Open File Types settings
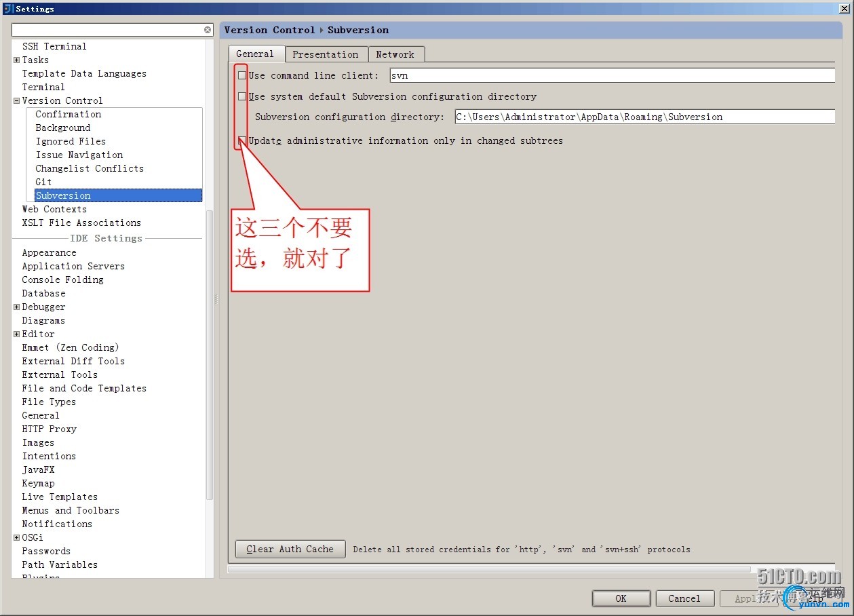The image size is (854, 616). coord(49,402)
